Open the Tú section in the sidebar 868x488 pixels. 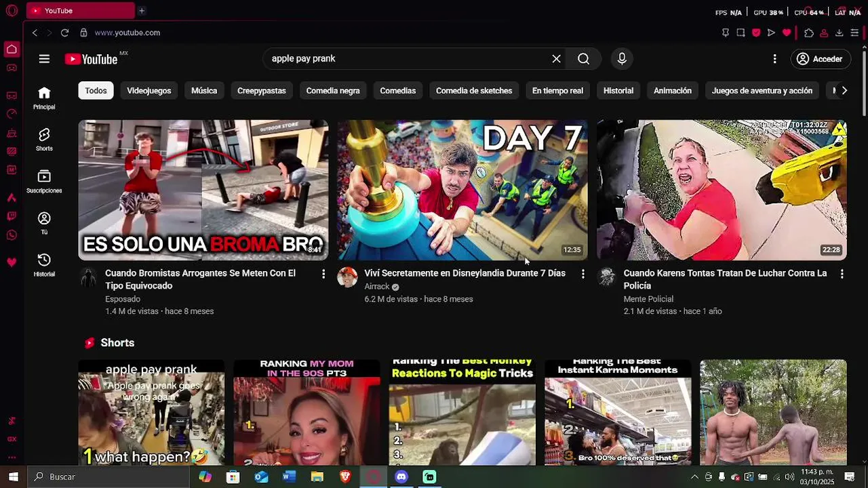(x=44, y=223)
